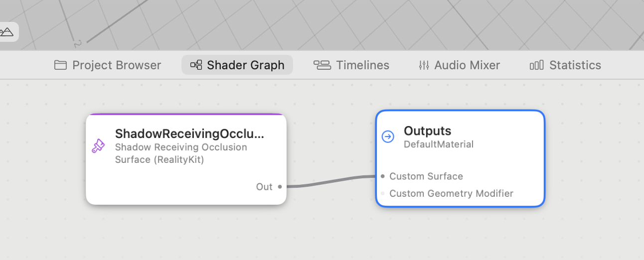Select the ShadowReceivingOcclu... node title
644x260 pixels.
[x=190, y=133]
